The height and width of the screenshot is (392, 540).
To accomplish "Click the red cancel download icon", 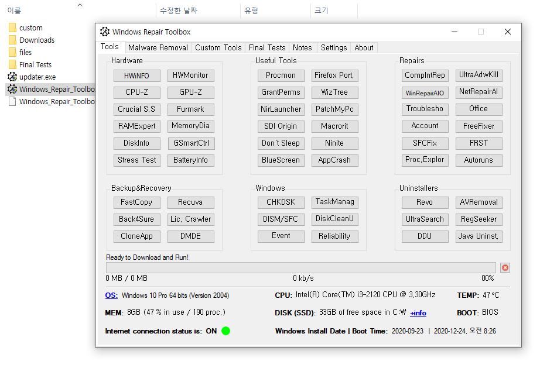I will 505,268.
